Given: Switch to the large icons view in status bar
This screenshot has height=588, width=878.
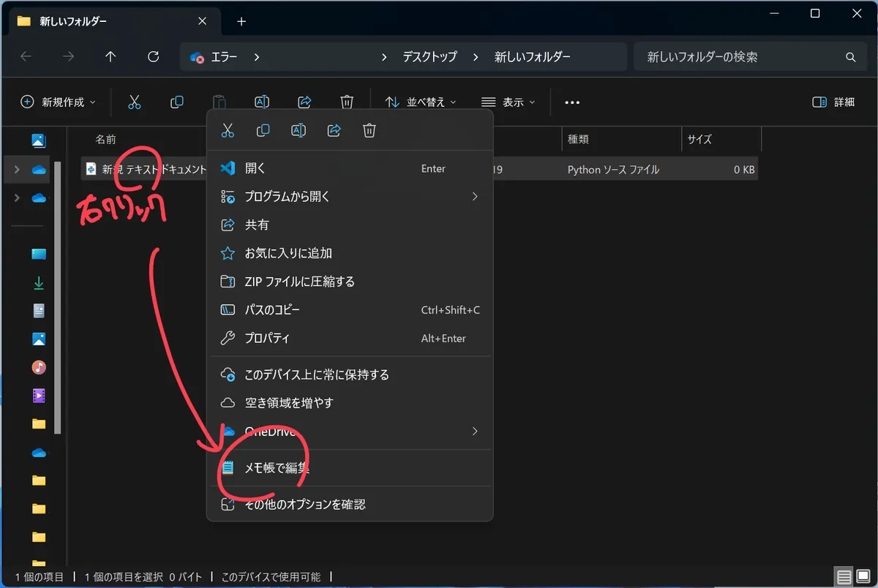Looking at the screenshot, I should pos(863,577).
